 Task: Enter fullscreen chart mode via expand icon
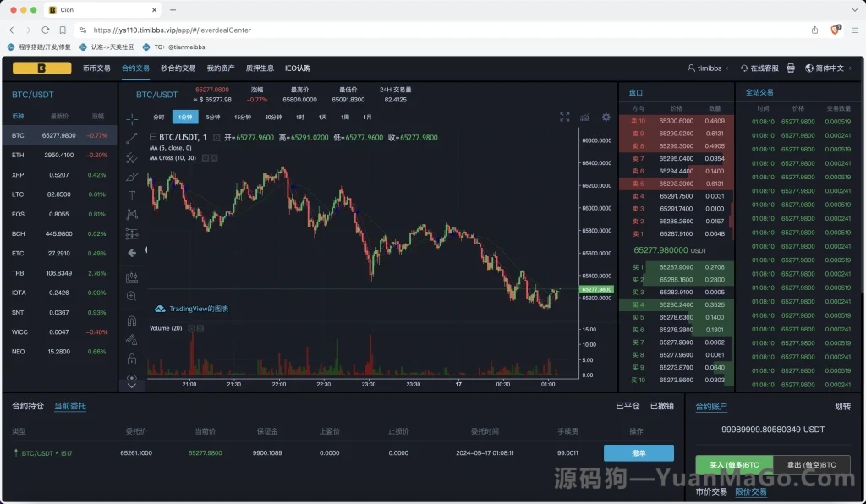pos(565,118)
